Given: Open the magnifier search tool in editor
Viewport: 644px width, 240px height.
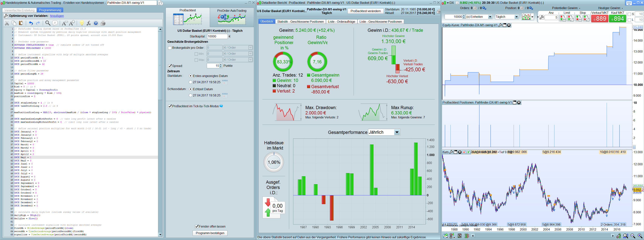Looking at the screenshot, I should [x=48, y=23].
